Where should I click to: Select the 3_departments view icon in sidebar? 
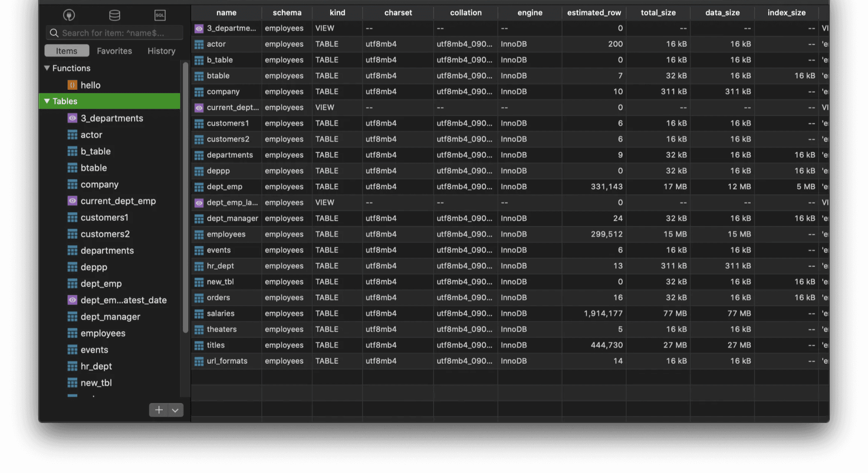(72, 118)
